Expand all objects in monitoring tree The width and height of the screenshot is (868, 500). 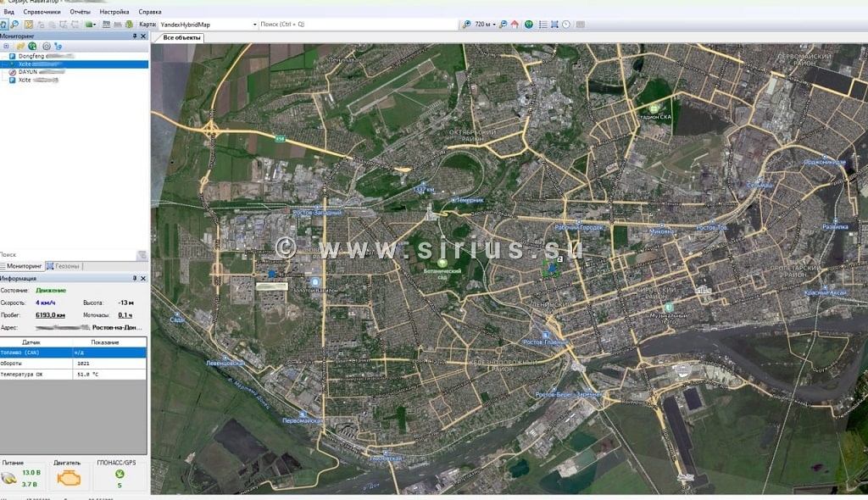7,46
